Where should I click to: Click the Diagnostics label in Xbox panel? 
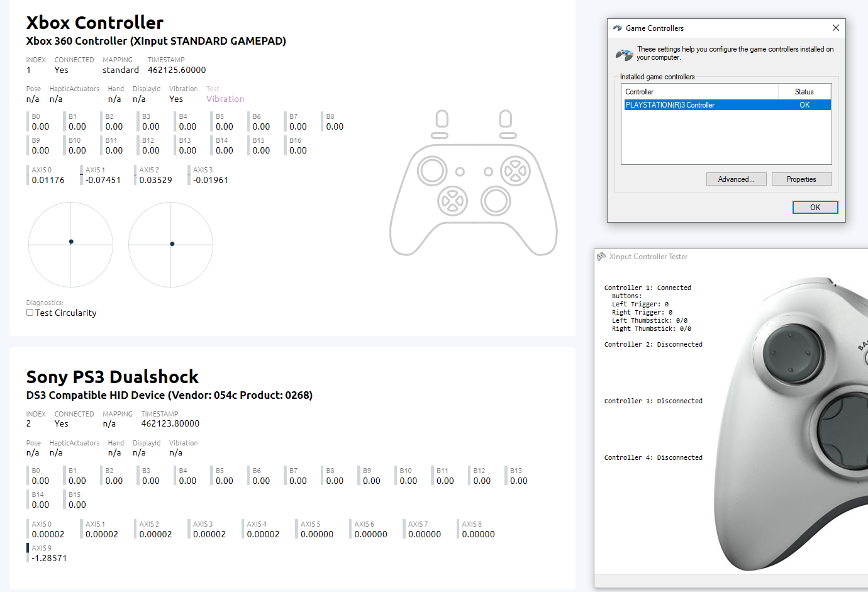point(45,303)
